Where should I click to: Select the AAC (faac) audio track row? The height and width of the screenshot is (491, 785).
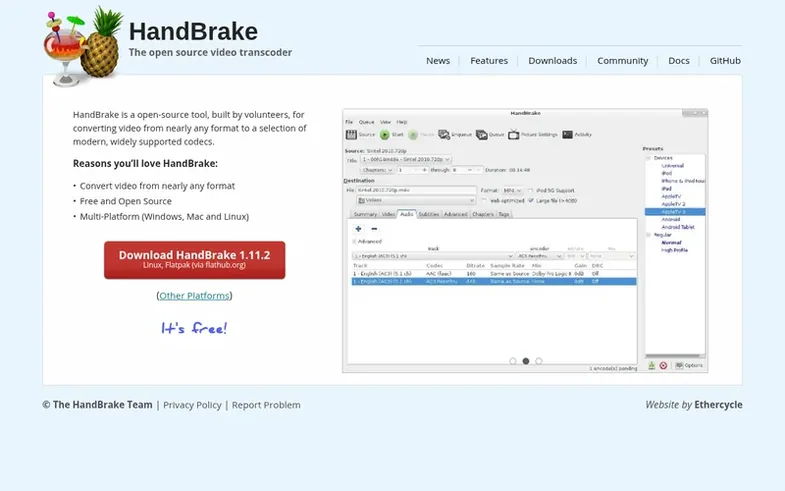click(494, 274)
